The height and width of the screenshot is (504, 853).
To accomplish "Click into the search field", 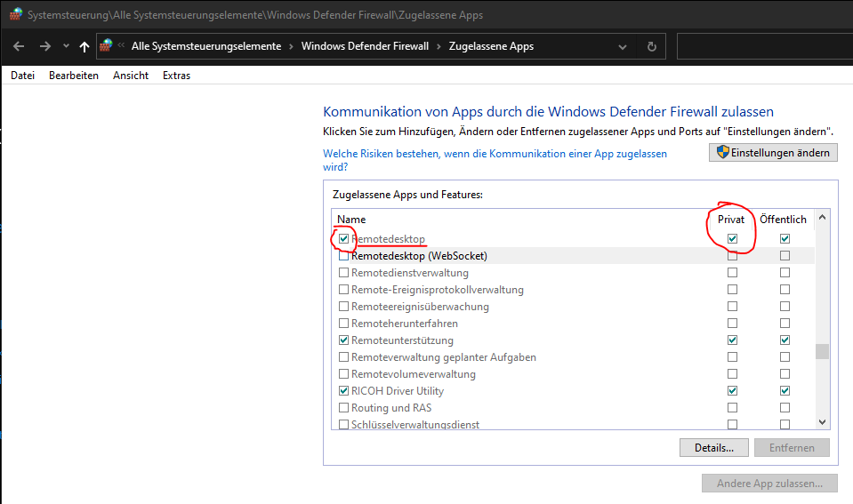I will click(764, 46).
